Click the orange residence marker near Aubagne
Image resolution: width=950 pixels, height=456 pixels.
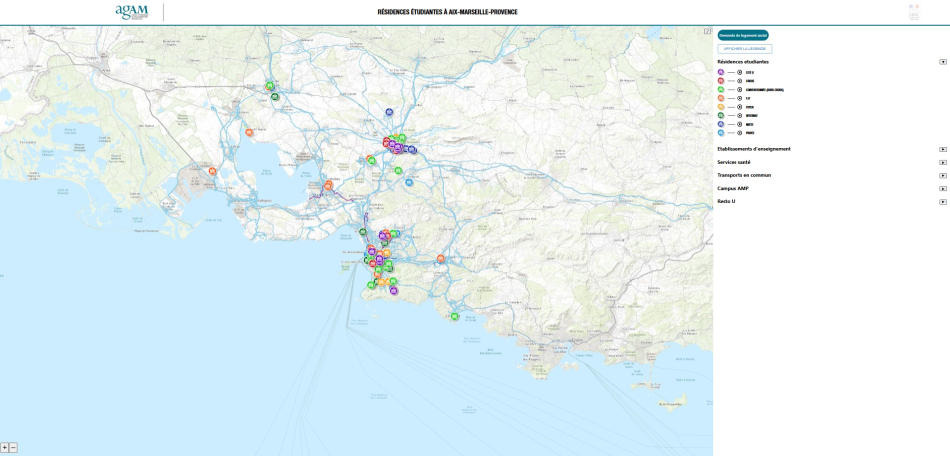pos(441,259)
